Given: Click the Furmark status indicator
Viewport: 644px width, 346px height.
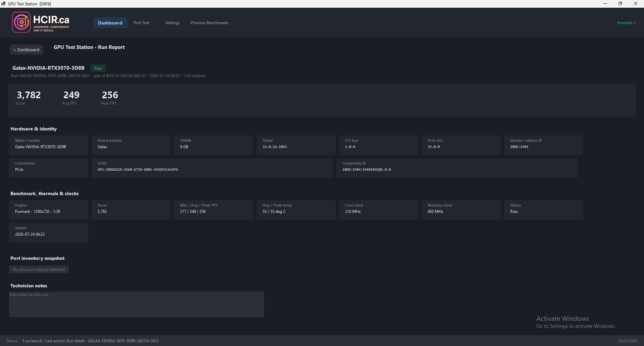Looking at the screenshot, I should pos(626,23).
